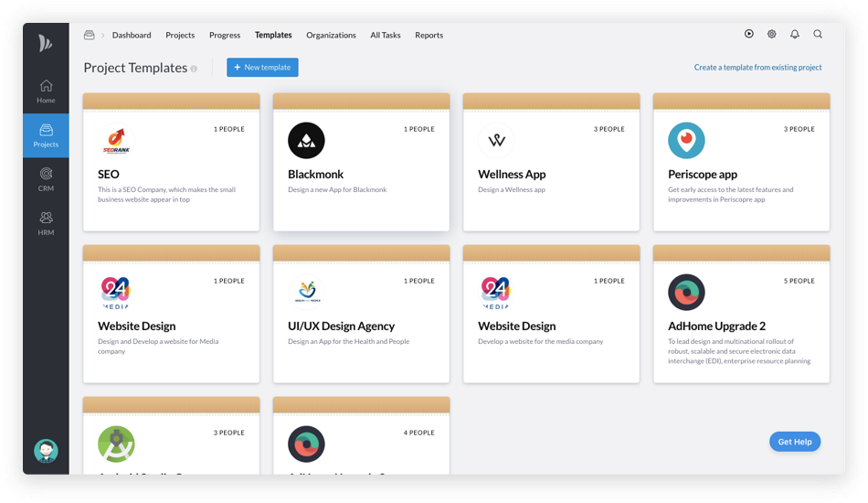
Task: Open the UI/UX Design Agency template title
Action: click(341, 326)
